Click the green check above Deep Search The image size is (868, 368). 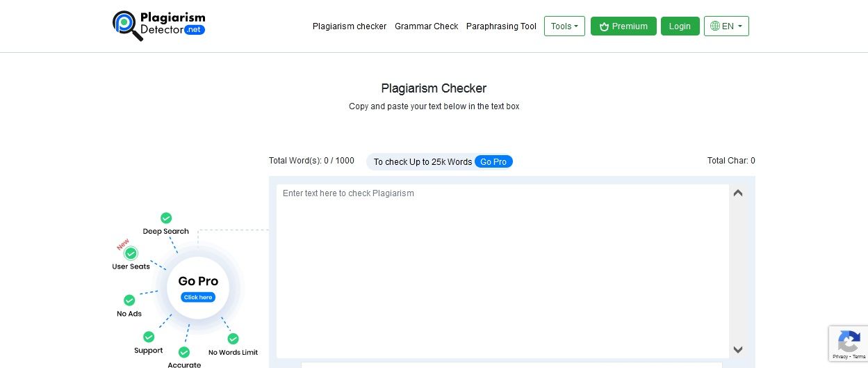point(166,218)
